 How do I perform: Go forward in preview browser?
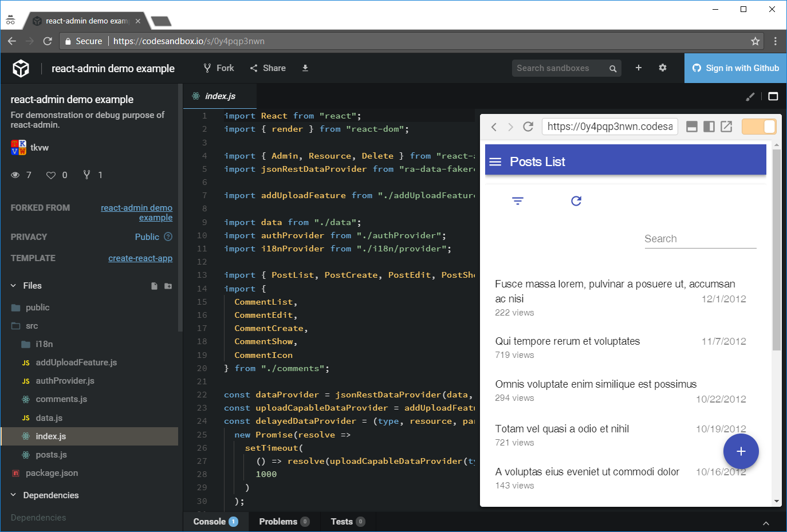[x=510, y=127]
